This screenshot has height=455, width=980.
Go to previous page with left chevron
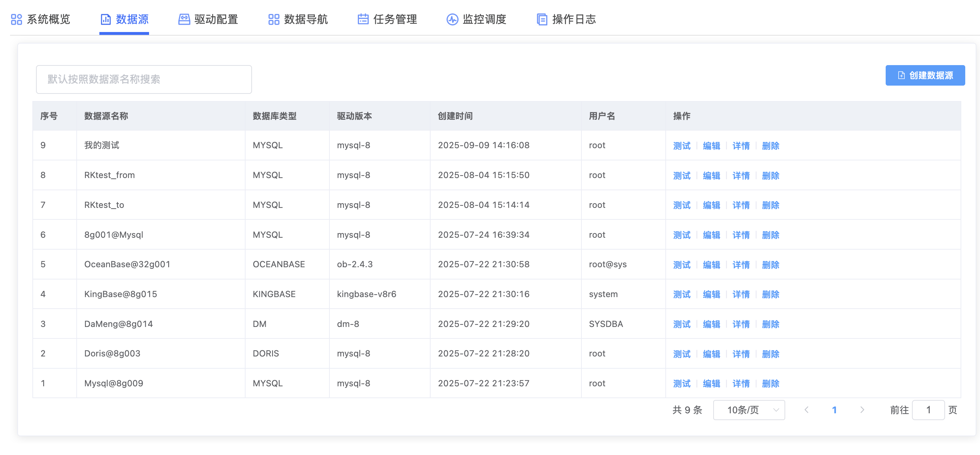tap(806, 410)
